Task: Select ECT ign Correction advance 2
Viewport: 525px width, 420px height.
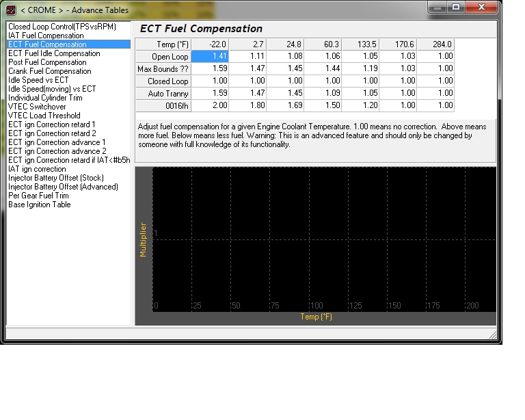Action: (57, 151)
